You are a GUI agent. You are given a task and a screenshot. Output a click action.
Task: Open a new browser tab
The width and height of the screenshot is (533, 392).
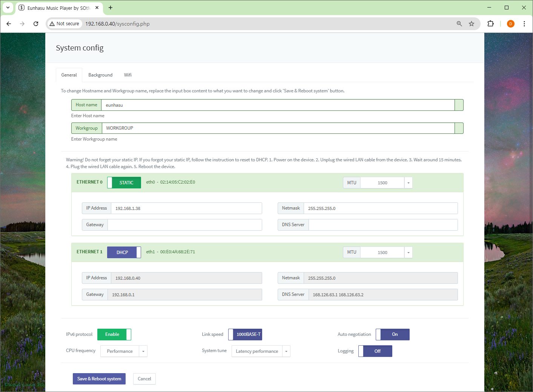coord(111,8)
